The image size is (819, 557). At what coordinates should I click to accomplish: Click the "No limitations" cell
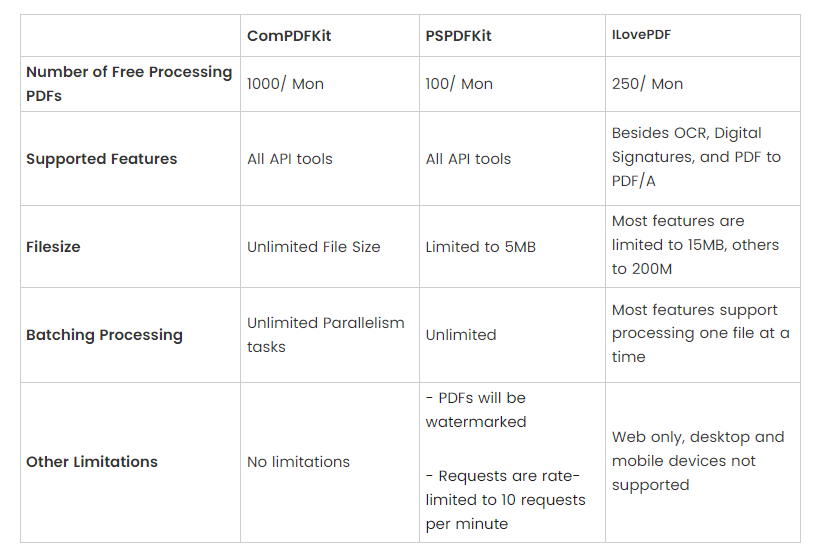tap(299, 462)
